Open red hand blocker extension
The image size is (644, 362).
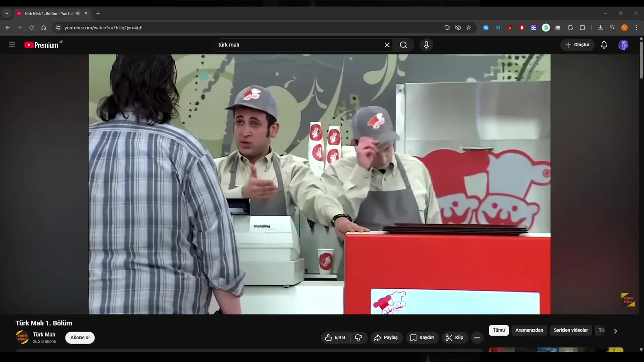point(522,28)
